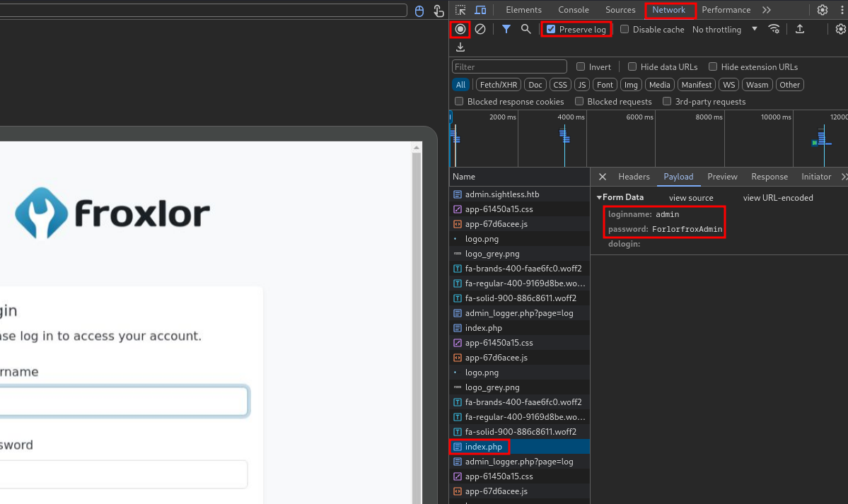The image size is (848, 504).
Task: Click the view source link
Action: click(691, 198)
